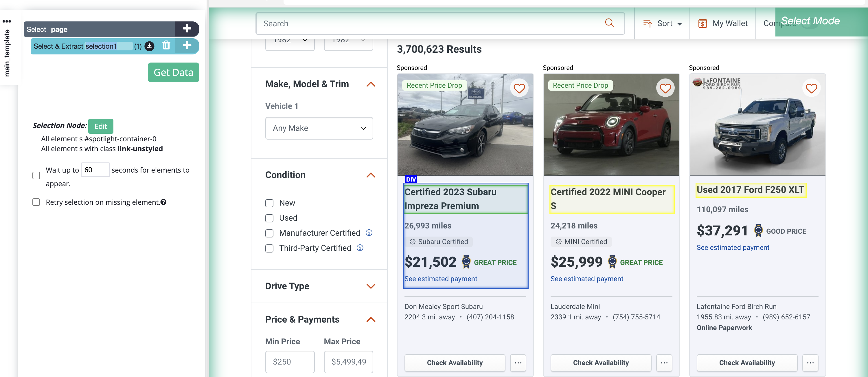
Task: Open See estimated payment for $37,291 Ford
Action: tap(733, 248)
